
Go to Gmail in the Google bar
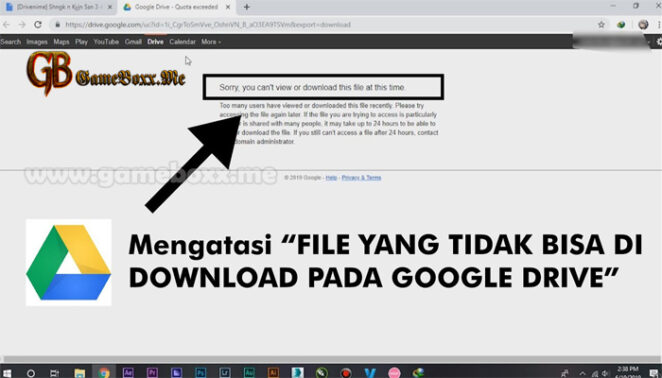point(133,42)
